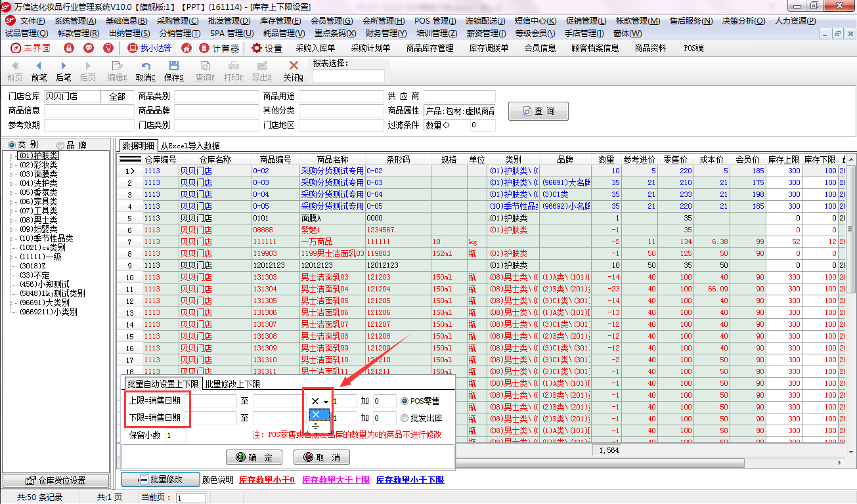Open 找小达答 assistant
857x504 pixels.
(150, 48)
